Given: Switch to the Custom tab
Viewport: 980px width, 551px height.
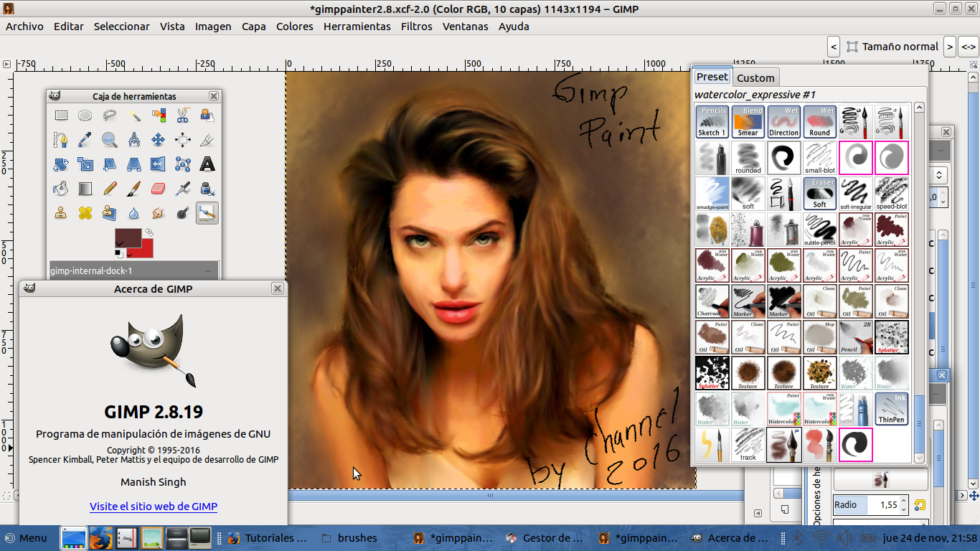Looking at the screenshot, I should pos(755,77).
